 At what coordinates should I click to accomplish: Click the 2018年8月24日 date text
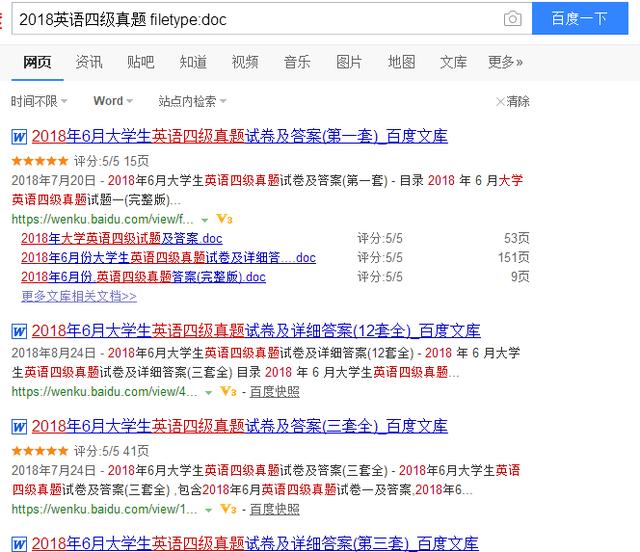(x=53, y=353)
